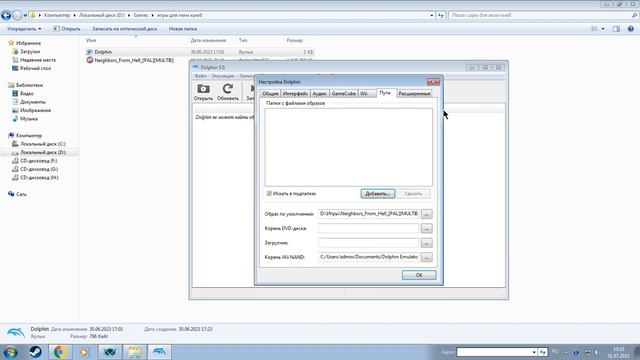The image size is (640, 360).
Task: Click the Библиотеки icon in sidebar
Action: tap(11, 85)
